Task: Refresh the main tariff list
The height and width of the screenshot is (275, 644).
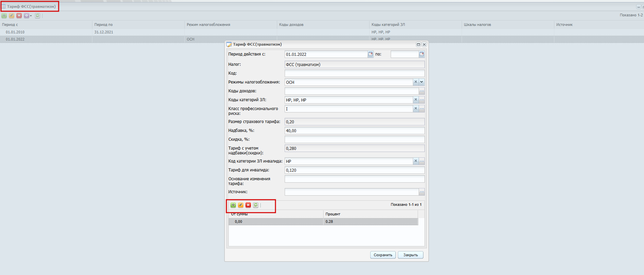Action: coord(38,16)
